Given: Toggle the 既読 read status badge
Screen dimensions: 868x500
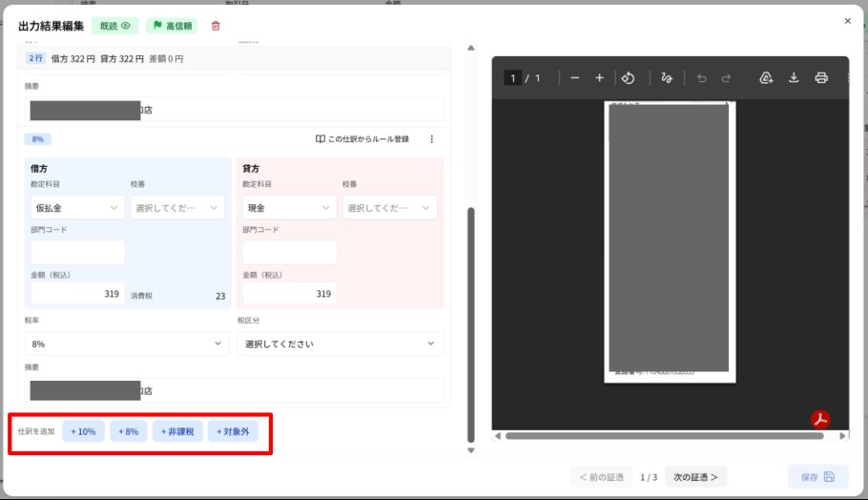Looking at the screenshot, I should (x=114, y=26).
